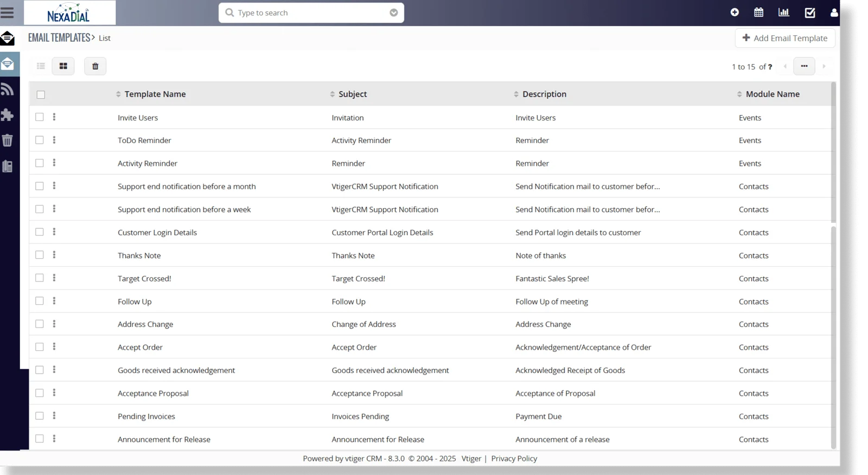The image size is (868, 475).
Task: Click 'VtigerCRM Support Notification' in month row
Action: point(385,187)
